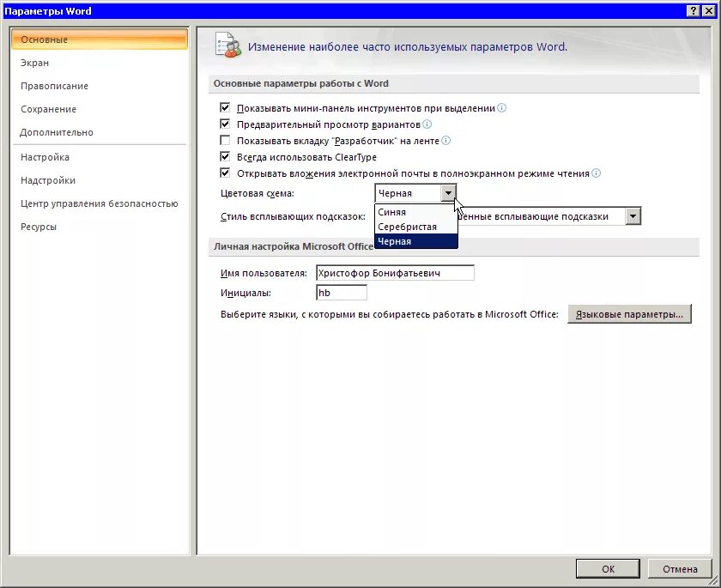Select Черная option in the dropdown list

416,241
